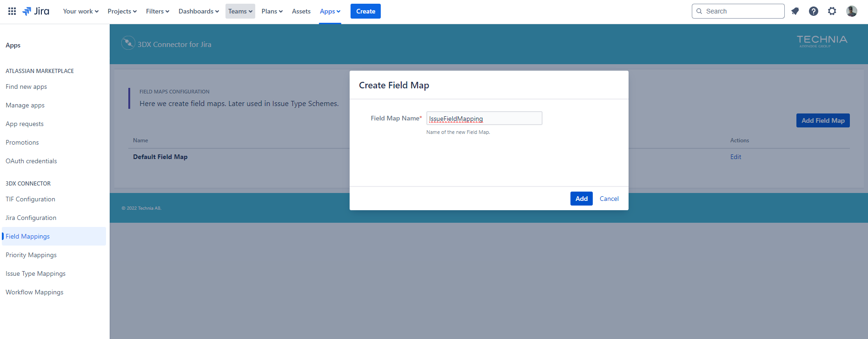Expand the Projects dropdown
Screen dimensions: 868x339
[x=122, y=11]
